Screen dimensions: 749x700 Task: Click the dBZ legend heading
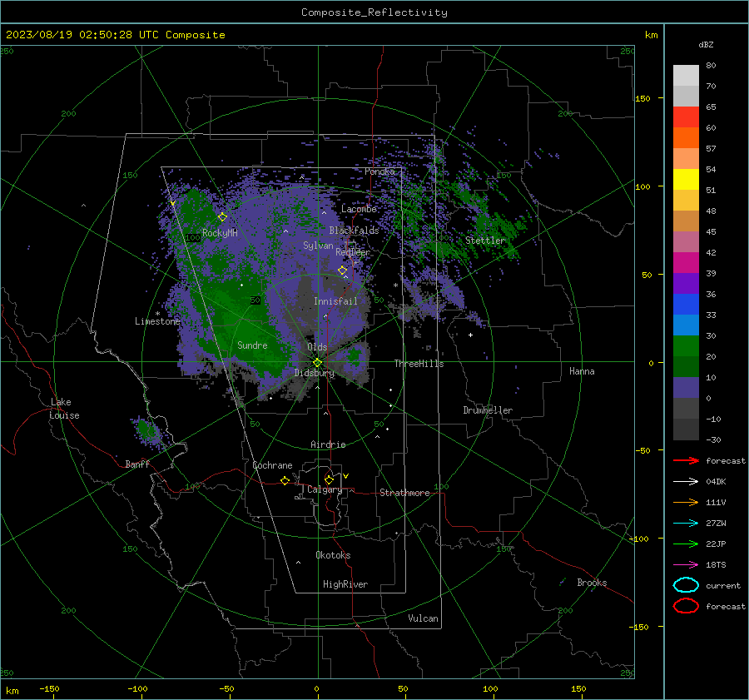(x=706, y=44)
